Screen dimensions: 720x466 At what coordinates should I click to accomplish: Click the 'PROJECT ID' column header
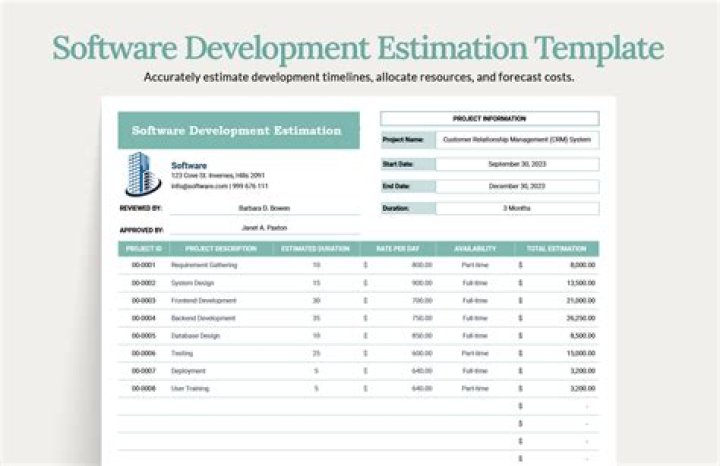[144, 248]
